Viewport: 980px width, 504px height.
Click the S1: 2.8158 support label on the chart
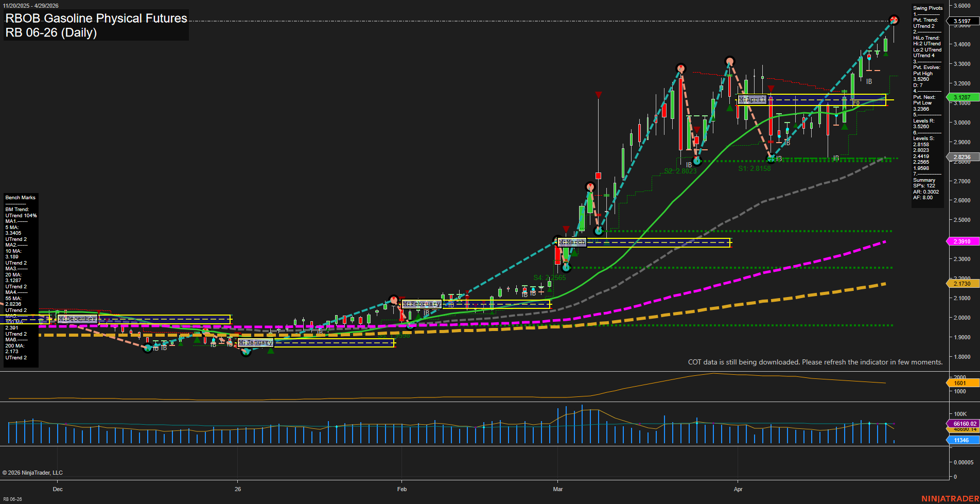(755, 168)
